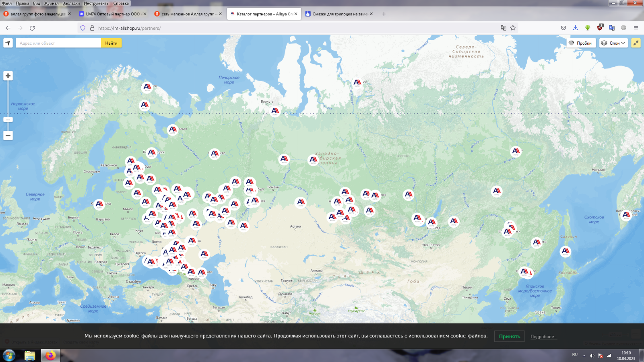Click the volume speaker tray icon

(x=592, y=356)
